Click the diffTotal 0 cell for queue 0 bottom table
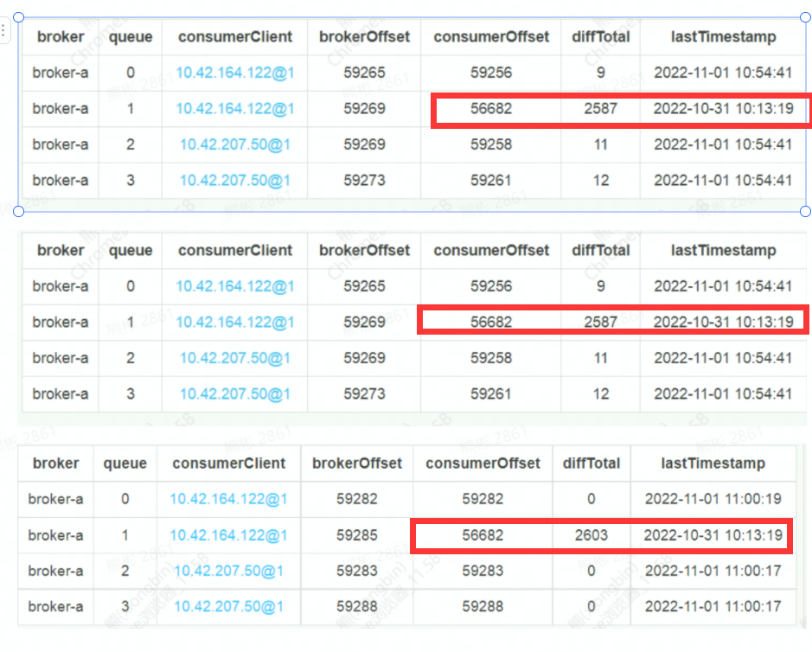 [591, 499]
